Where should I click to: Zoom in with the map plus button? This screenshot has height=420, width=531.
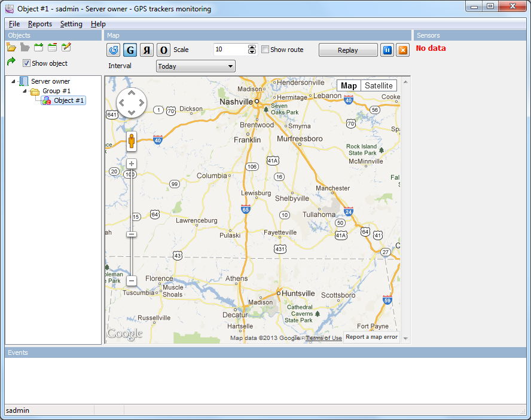132,164
